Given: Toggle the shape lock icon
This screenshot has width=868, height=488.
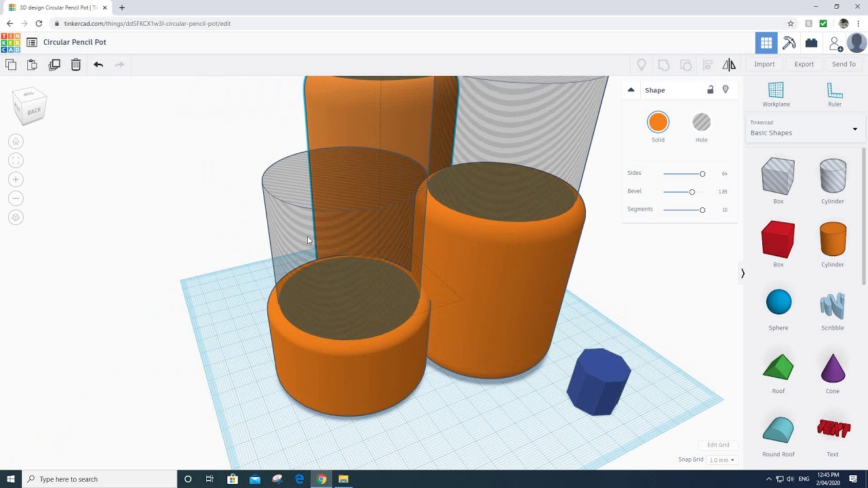Looking at the screenshot, I should coord(710,89).
